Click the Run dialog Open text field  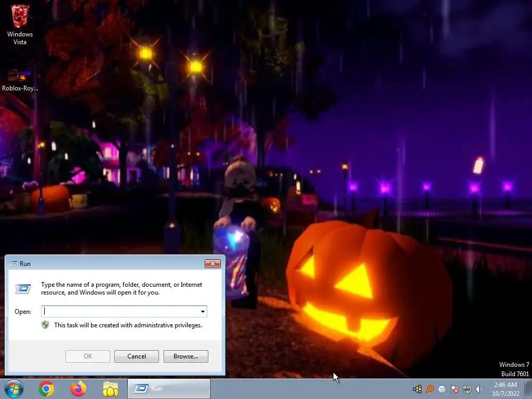(124, 312)
